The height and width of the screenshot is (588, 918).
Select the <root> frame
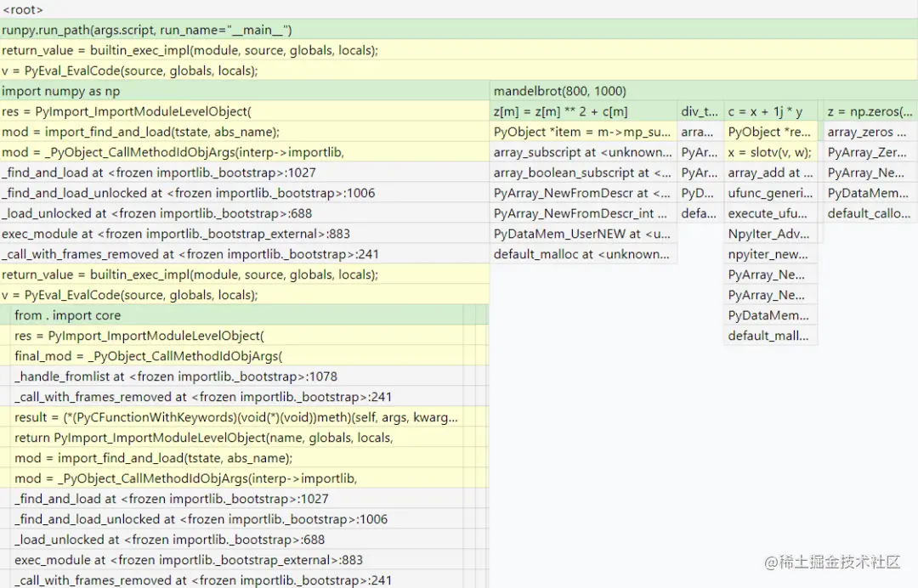tap(459, 9)
